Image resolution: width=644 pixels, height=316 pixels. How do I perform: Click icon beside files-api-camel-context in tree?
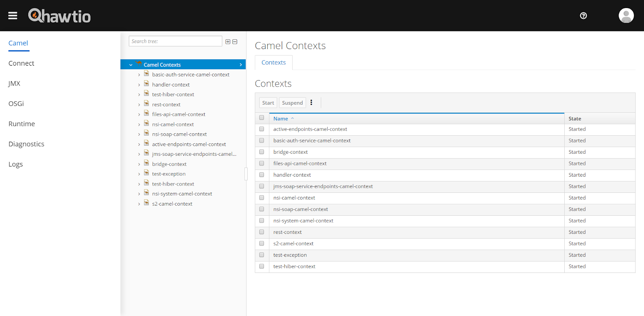147,114
